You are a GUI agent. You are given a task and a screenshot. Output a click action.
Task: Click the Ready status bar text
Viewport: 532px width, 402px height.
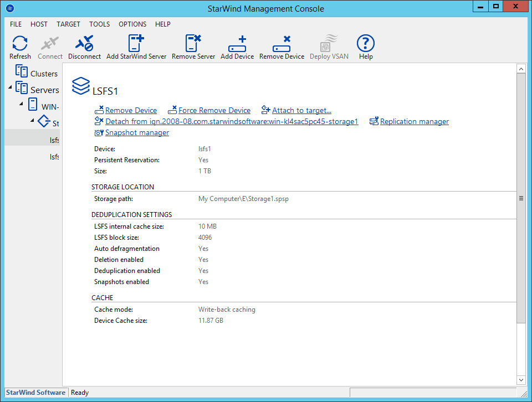(x=80, y=392)
